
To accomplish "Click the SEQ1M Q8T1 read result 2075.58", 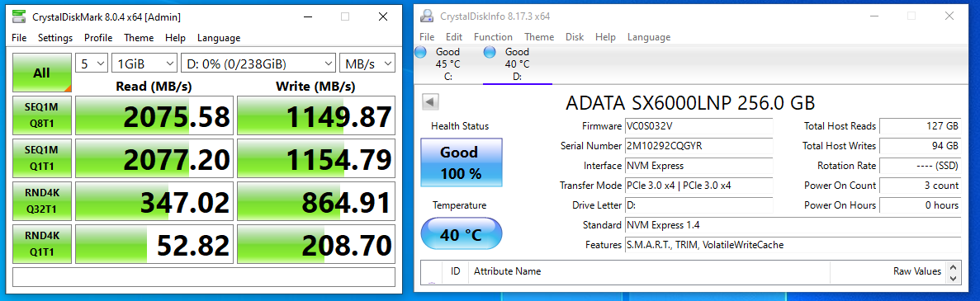I will [x=154, y=115].
